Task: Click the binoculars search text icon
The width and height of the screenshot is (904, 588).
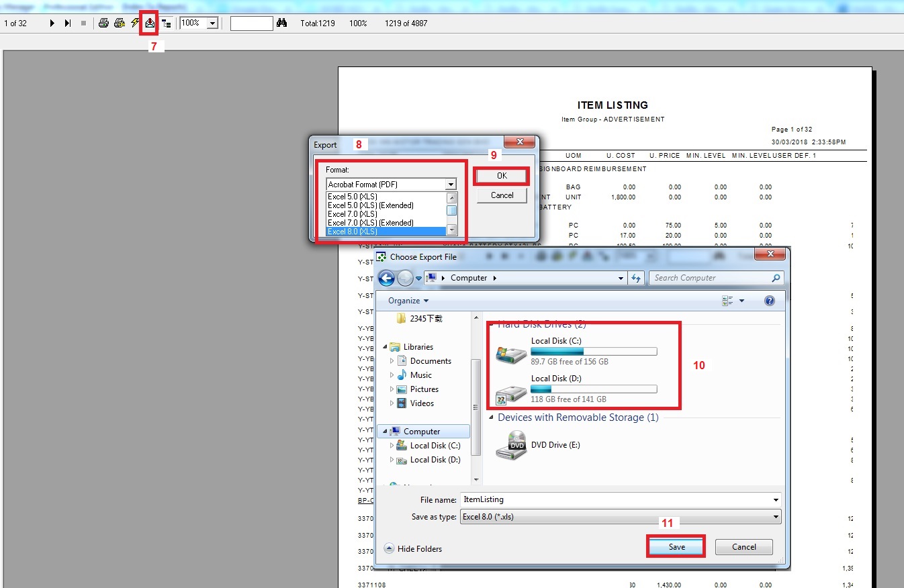Action: (x=282, y=23)
